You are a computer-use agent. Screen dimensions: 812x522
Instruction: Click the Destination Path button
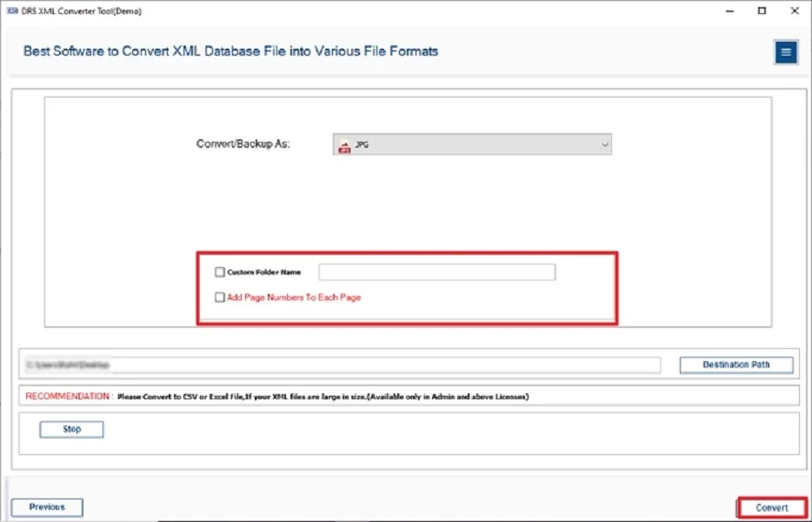point(736,365)
